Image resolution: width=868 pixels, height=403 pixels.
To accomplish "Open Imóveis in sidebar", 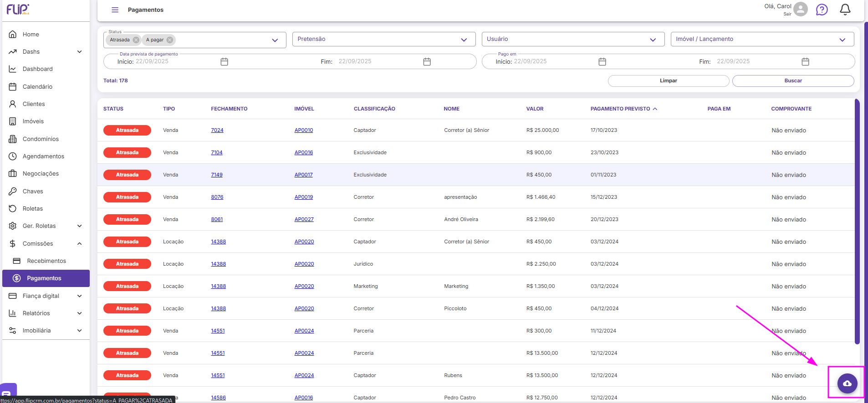I will [x=46, y=121].
